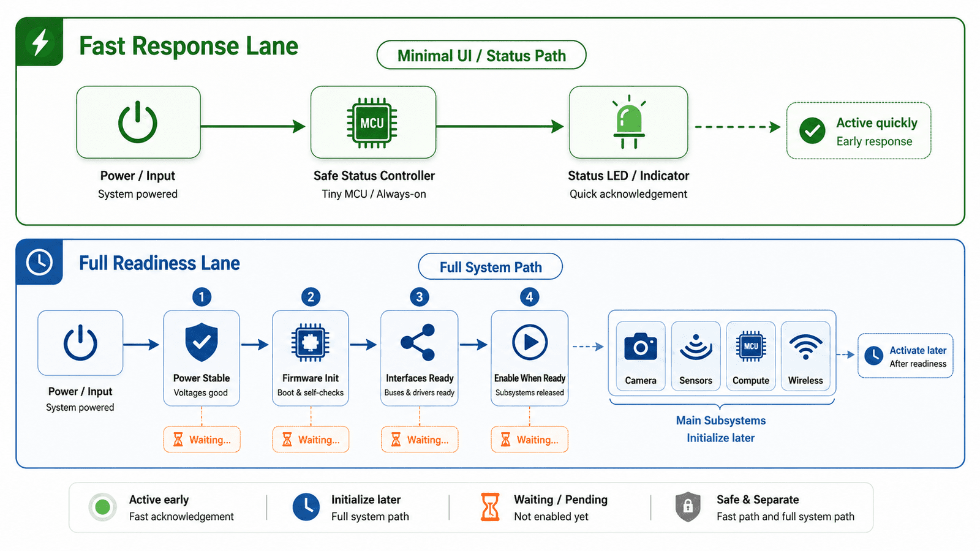The height and width of the screenshot is (551, 980).
Task: Click the lightning bolt Fast Response icon
Action: (x=40, y=42)
